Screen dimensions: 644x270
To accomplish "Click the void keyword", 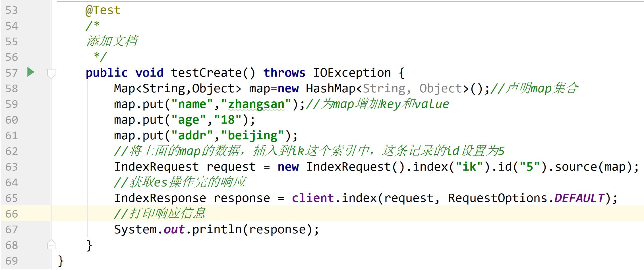I will click(x=149, y=73).
